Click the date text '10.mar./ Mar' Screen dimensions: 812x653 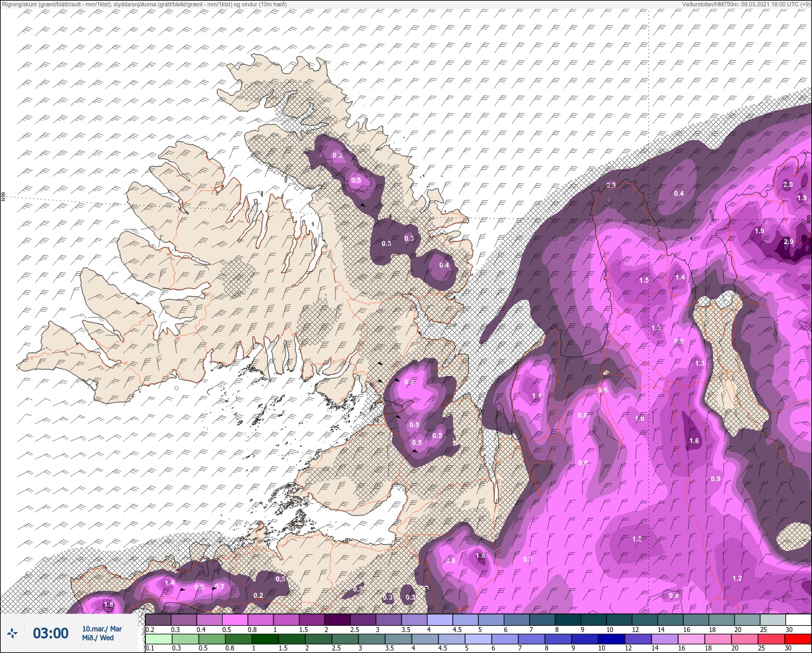pyautogui.click(x=102, y=629)
